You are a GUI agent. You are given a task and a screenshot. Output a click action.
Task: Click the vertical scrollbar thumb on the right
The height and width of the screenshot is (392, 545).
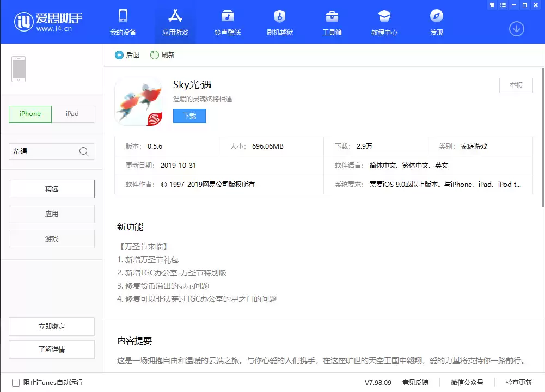(543, 138)
